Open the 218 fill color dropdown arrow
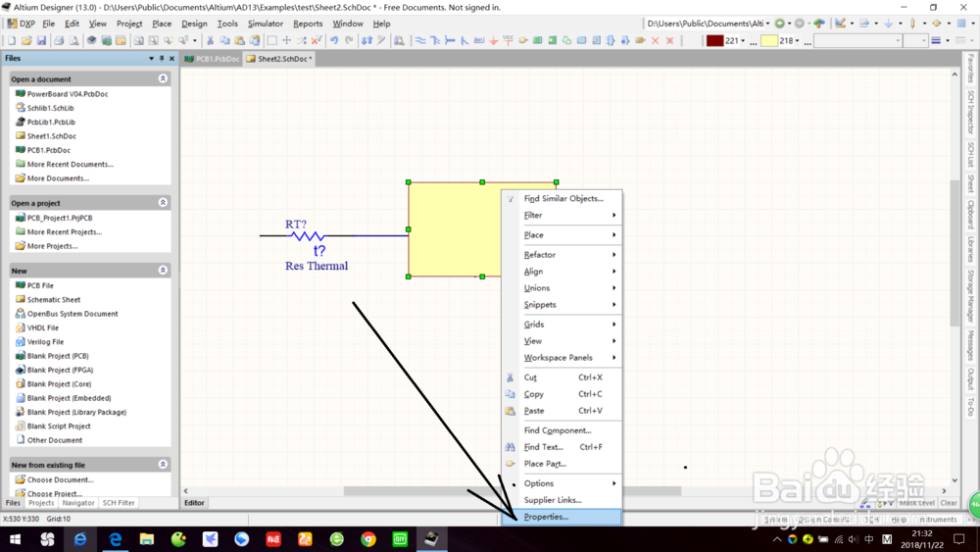Viewport: 980px width, 552px height. click(x=798, y=41)
